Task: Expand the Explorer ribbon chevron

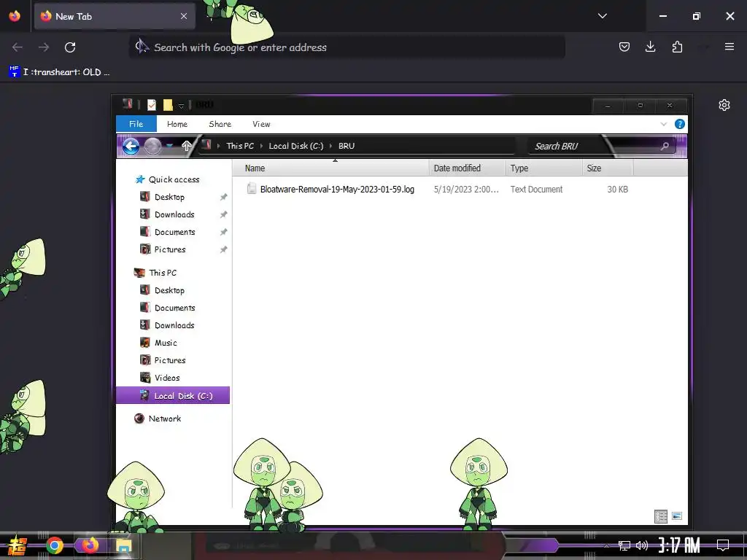Action: 664,124
